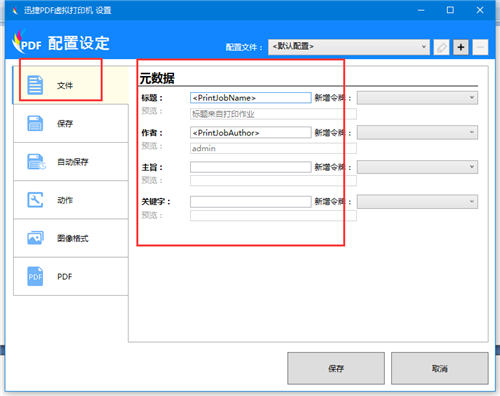Viewport: 500px width, 396px height.
Task: Click the PDF logo in the header
Action: click(27, 42)
